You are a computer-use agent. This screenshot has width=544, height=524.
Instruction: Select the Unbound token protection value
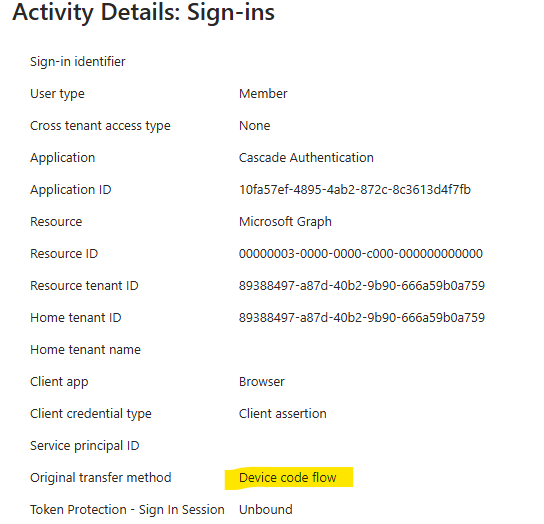pos(266,510)
